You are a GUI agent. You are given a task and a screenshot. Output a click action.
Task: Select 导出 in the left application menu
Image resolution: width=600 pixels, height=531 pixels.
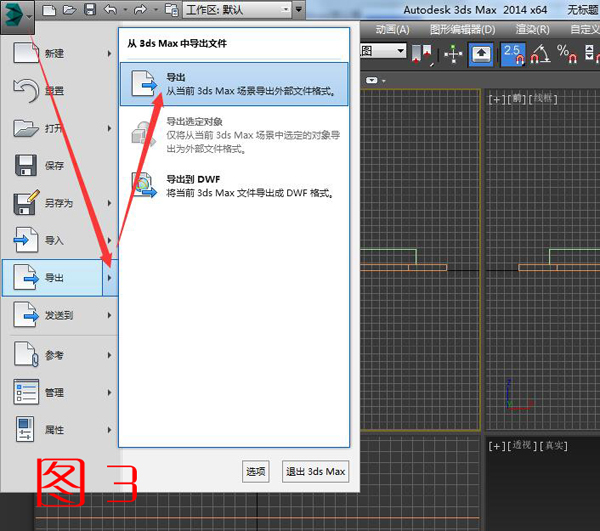52,278
